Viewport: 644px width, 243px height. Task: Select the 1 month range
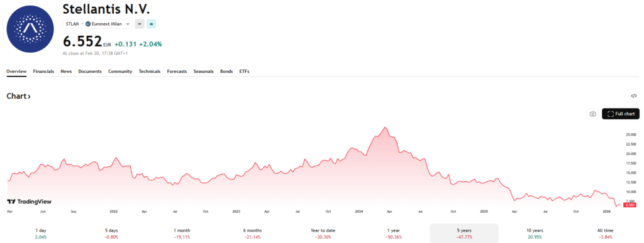(x=182, y=234)
